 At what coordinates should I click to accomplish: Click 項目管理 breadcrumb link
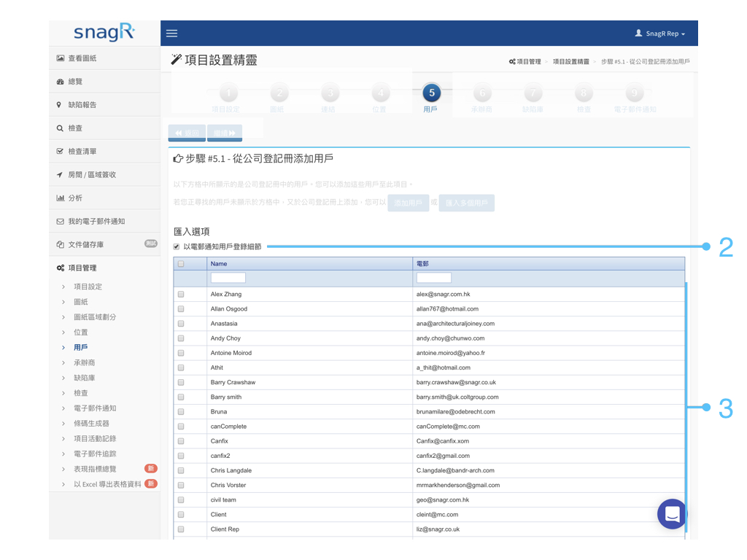(x=529, y=61)
